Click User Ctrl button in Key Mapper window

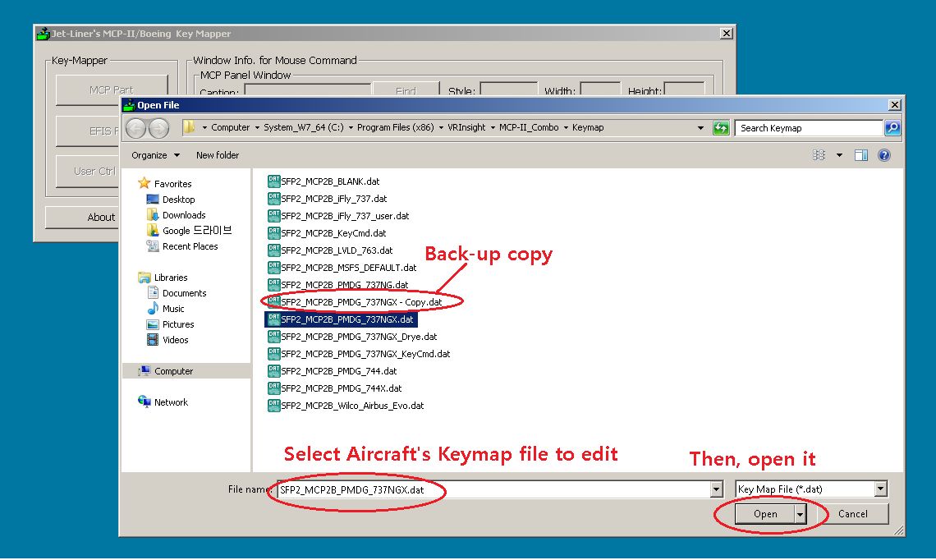coord(88,172)
